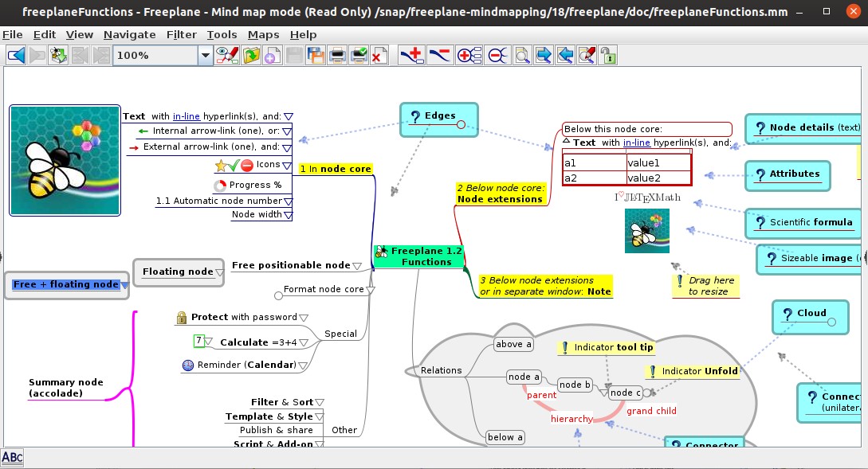Toggle fold circle on Edges node
868x469 pixels.
(461, 124)
